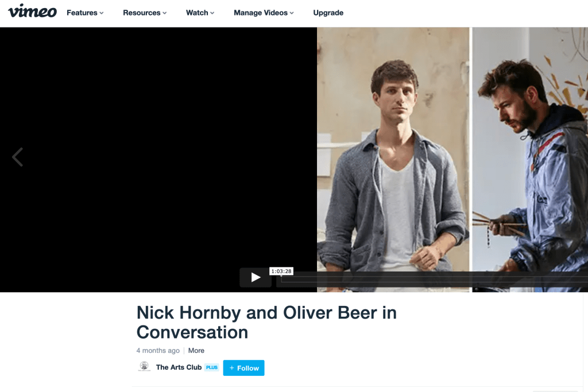Click the video title heading
This screenshot has width=588, height=392.
[x=266, y=322]
